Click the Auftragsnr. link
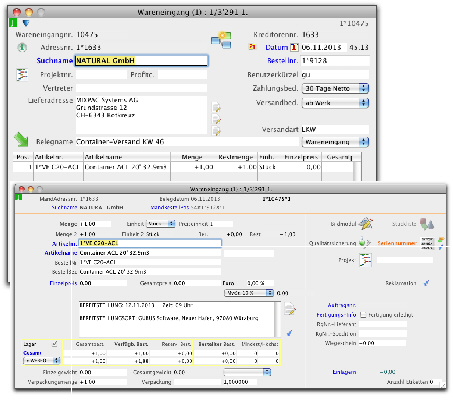Image resolution: width=453 pixels, height=401 pixels. [x=342, y=305]
